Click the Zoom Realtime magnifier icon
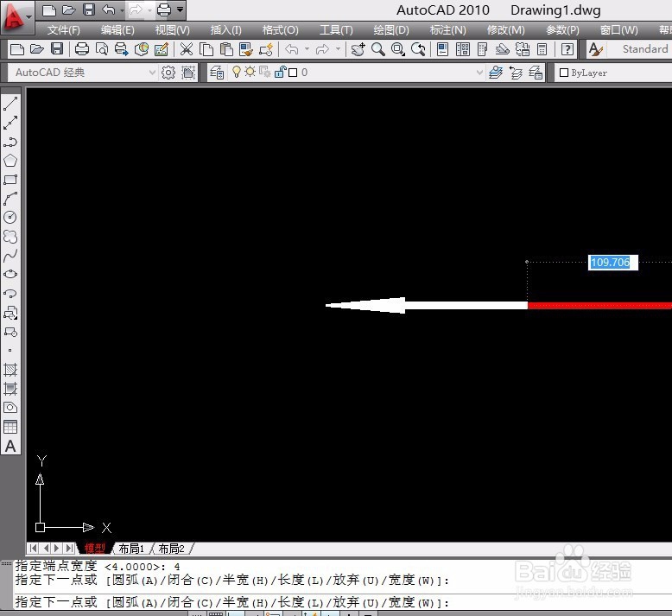The image size is (672, 616). pos(377,49)
